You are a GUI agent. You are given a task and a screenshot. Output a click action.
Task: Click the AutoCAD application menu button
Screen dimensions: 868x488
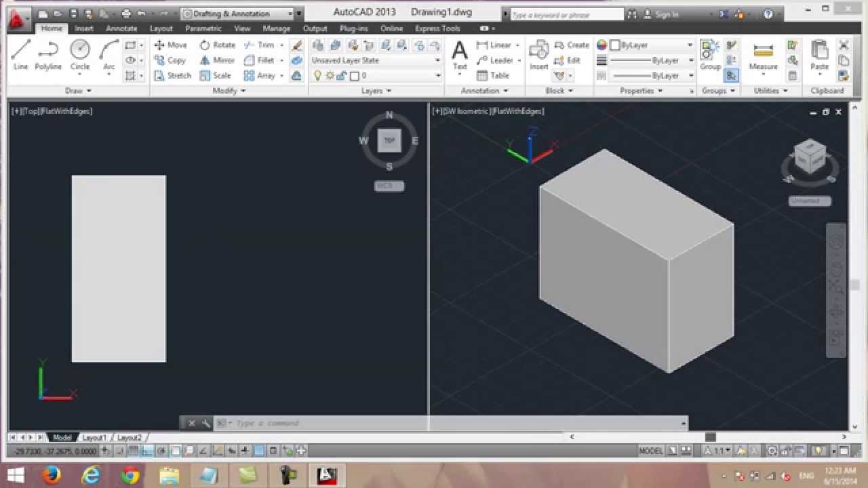17,19
